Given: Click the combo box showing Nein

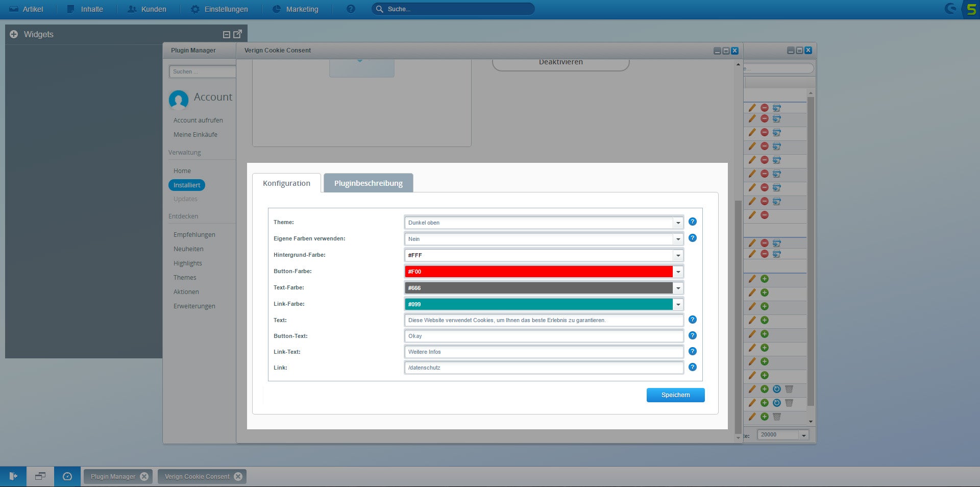Looking at the screenshot, I should 544,239.
